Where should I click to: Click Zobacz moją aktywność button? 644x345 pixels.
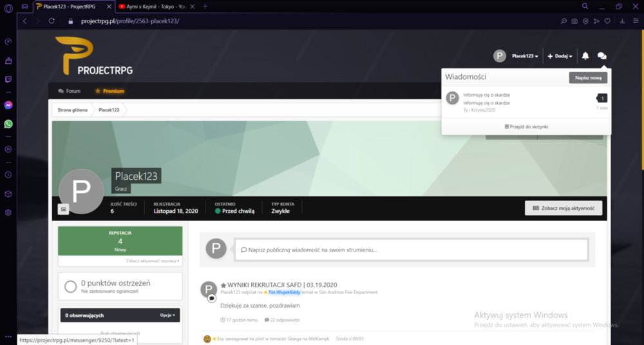pos(563,208)
